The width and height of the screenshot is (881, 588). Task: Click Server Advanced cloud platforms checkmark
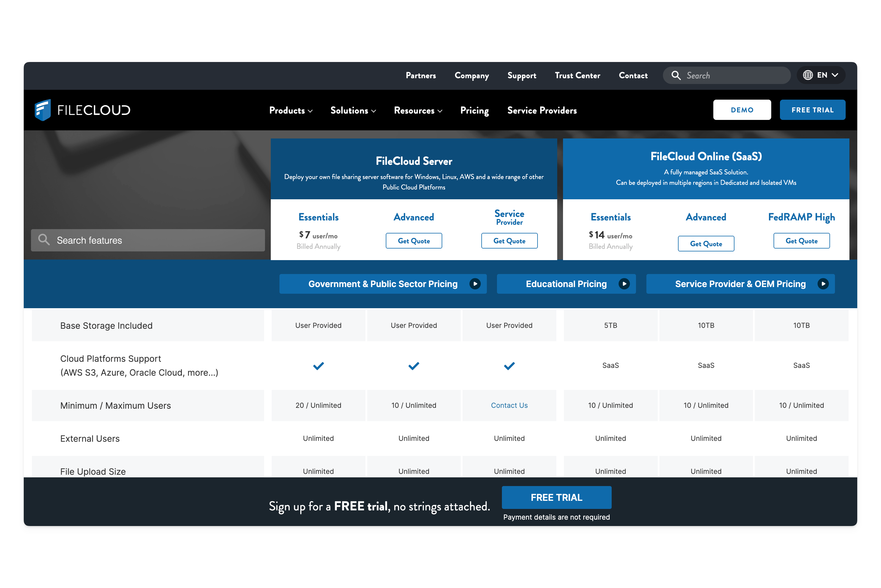414,366
